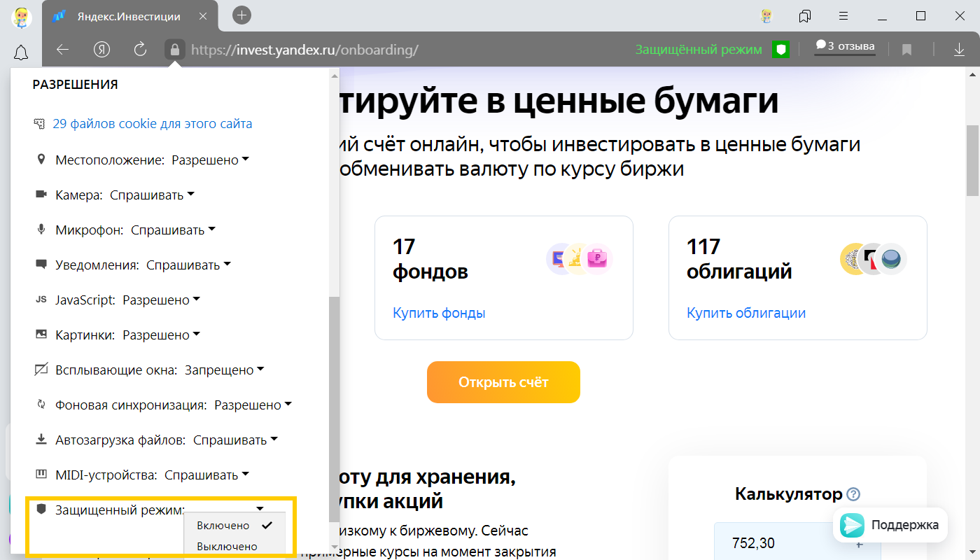Reload the page with refresh icon
The image size is (980, 560).
(x=140, y=49)
